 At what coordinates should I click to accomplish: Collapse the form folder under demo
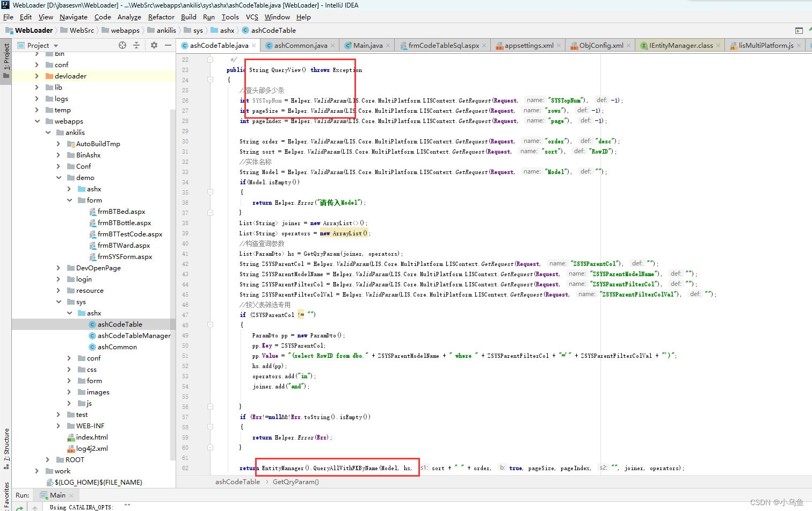(69, 200)
